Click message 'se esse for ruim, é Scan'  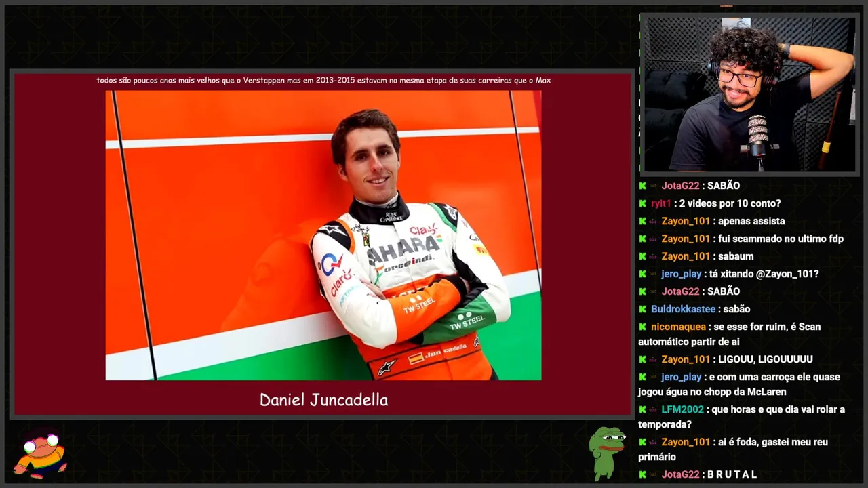tap(767, 327)
